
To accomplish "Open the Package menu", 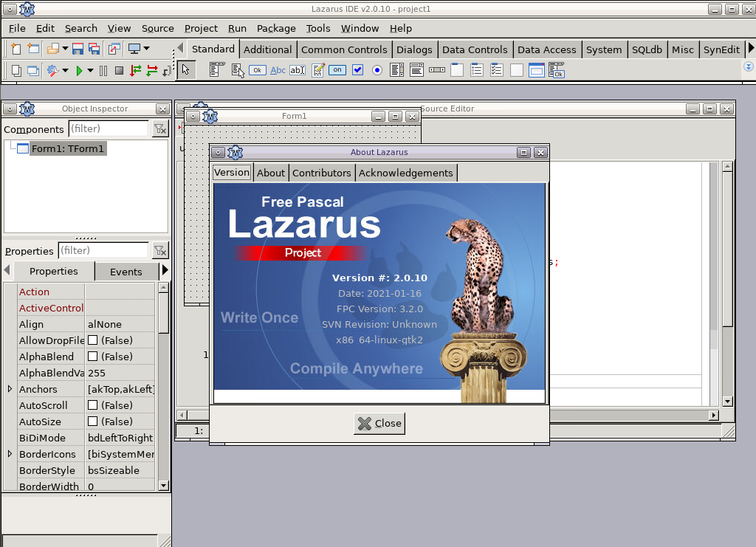I will point(276,29).
